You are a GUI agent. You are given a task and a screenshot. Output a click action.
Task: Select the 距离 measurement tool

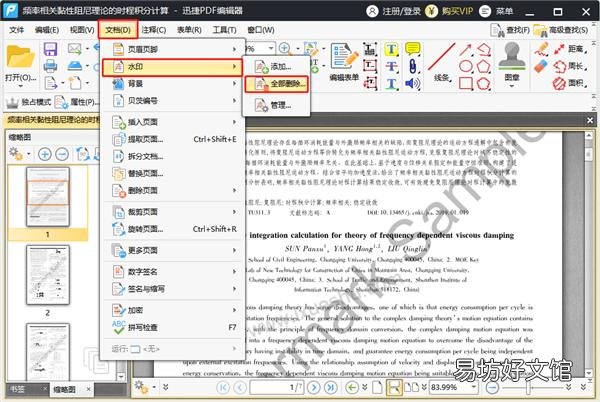570,49
